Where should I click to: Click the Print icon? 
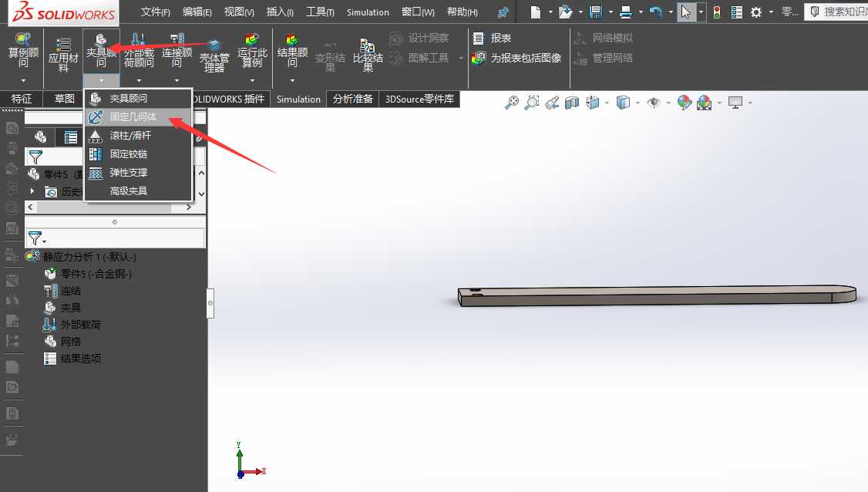click(625, 12)
